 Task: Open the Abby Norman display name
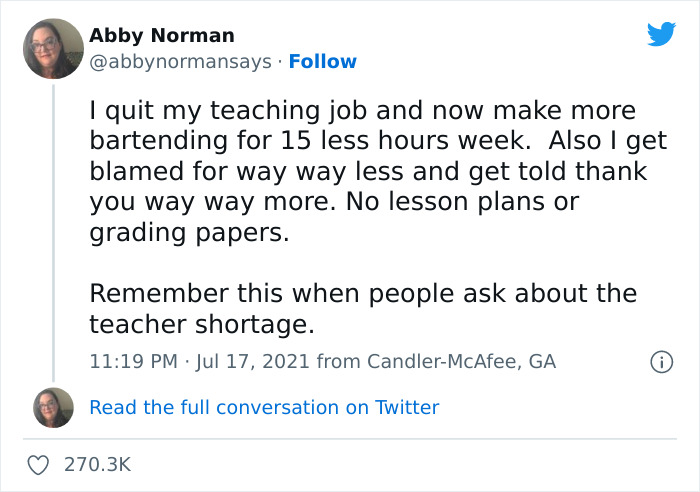162,36
